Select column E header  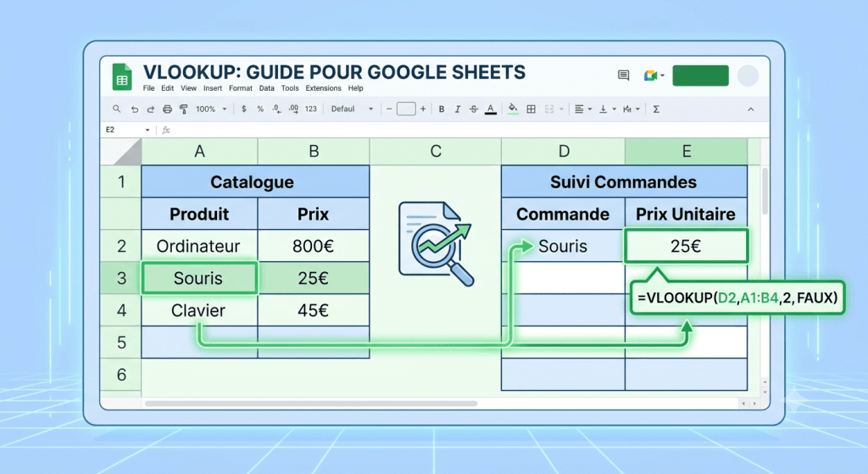pyautogui.click(x=687, y=152)
